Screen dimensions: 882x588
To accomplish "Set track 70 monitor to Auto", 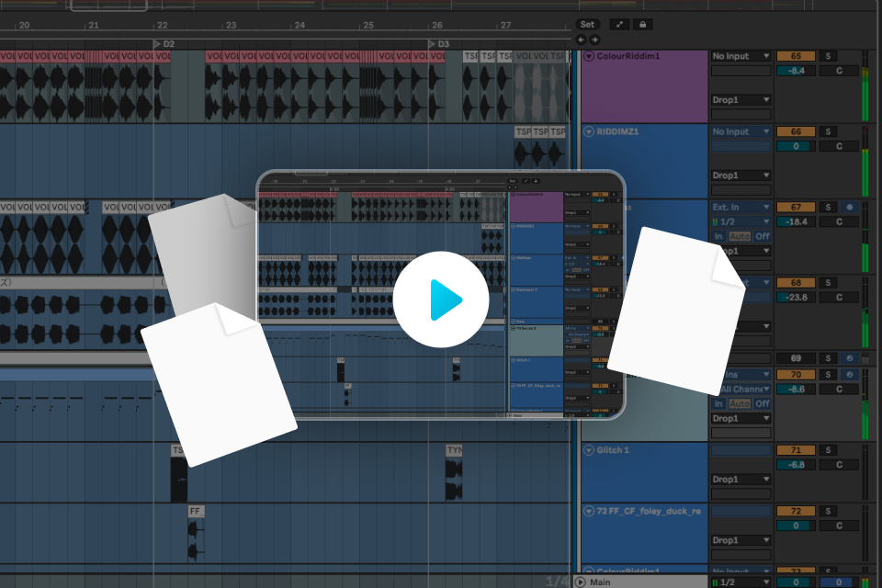I will 740,404.
